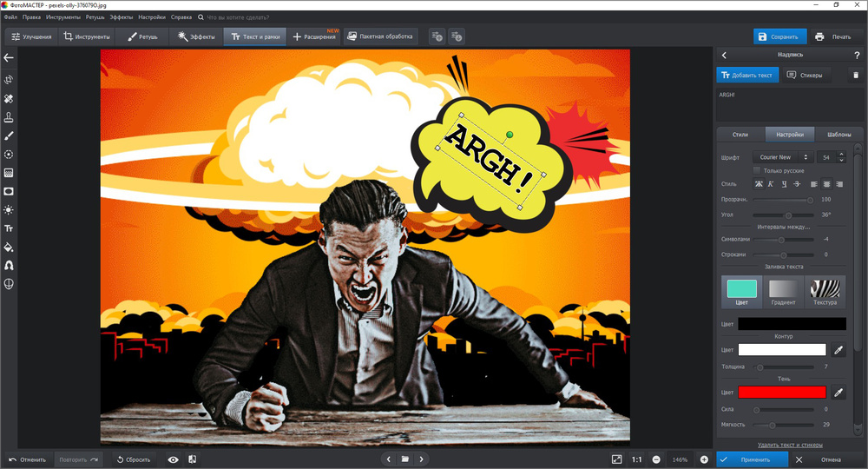Open the Courier New font dropdown

pos(783,157)
